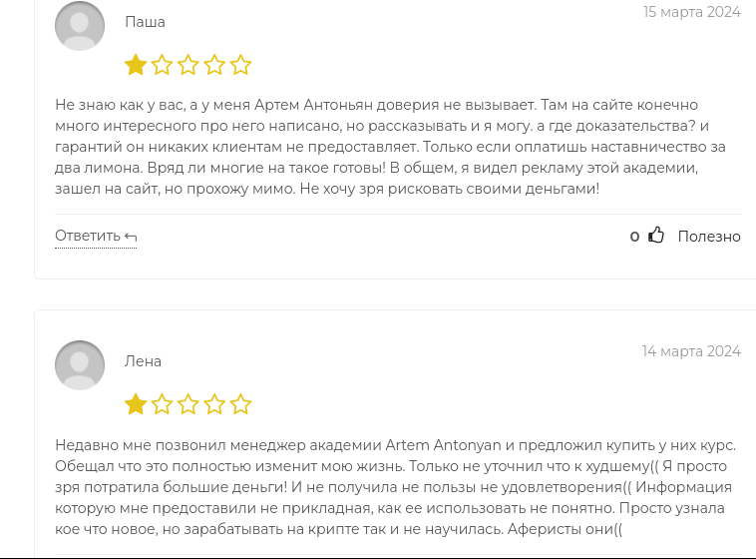Mark Паша's review as Полезно
Viewport: 756px width, 559px height.
click(708, 237)
